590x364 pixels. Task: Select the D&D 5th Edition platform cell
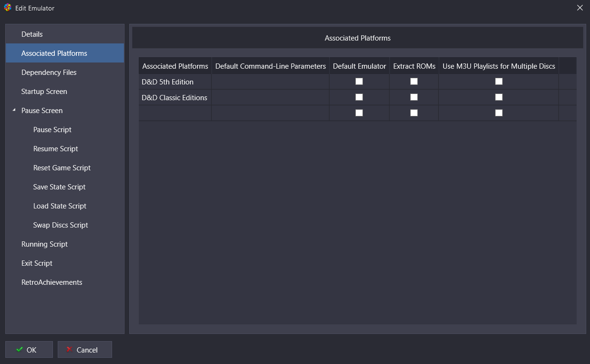coord(175,82)
